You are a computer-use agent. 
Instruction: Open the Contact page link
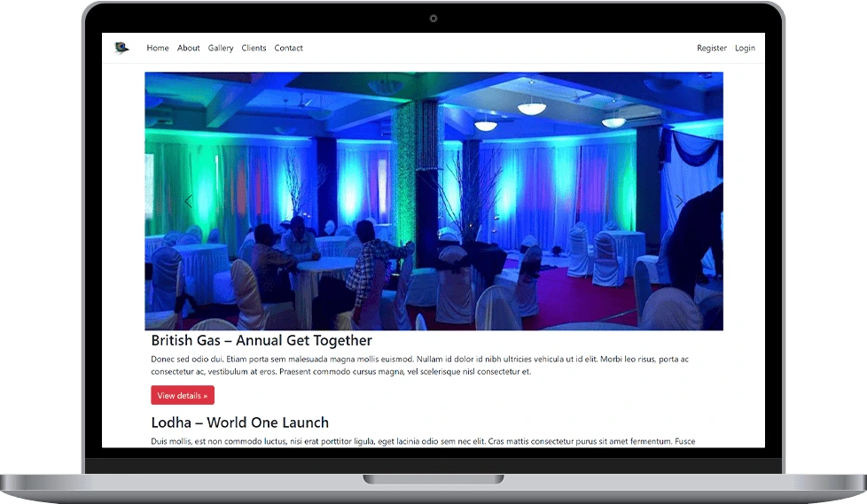click(288, 48)
